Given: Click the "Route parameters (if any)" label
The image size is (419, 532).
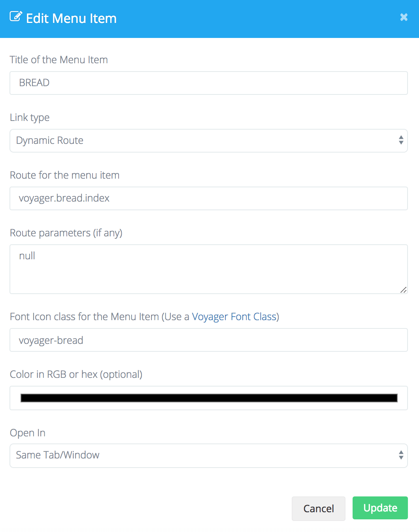Looking at the screenshot, I should coord(66,233).
